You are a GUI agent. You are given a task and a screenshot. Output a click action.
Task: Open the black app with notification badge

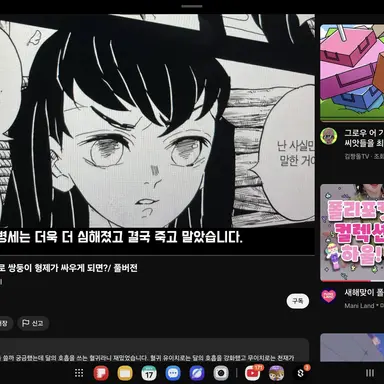[x=301, y=373]
